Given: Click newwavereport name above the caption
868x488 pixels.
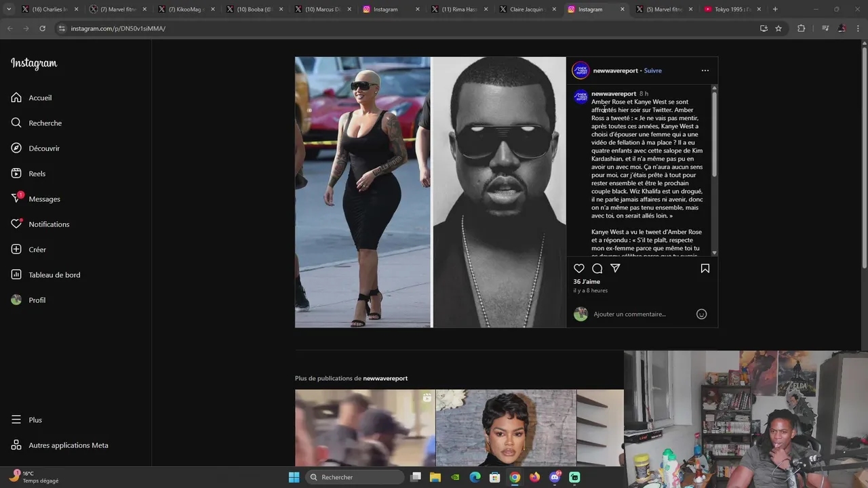Looking at the screenshot, I should [x=613, y=94].
